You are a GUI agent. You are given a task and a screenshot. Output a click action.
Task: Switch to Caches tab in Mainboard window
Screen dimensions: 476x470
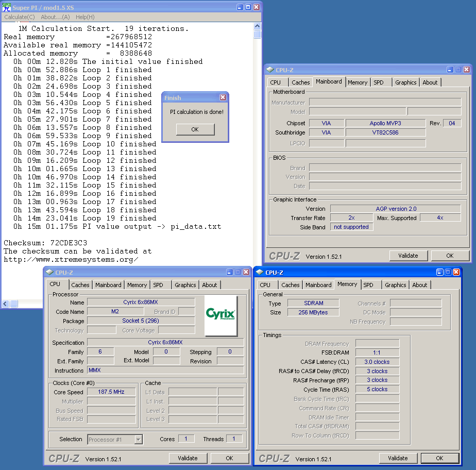pos(300,82)
